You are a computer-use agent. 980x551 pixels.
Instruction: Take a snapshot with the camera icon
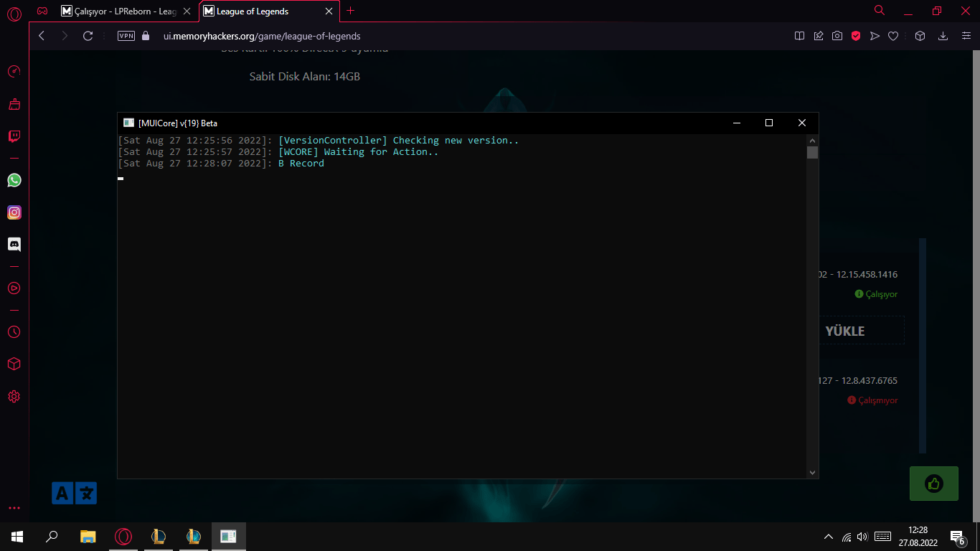click(837, 36)
